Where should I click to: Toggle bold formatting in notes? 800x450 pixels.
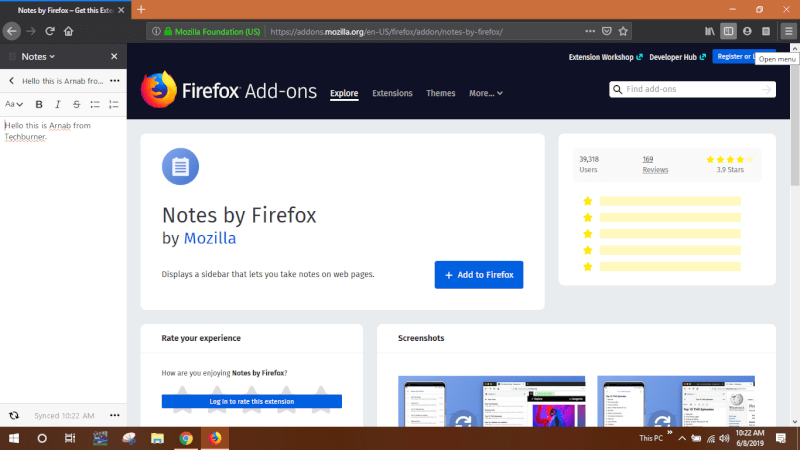click(x=39, y=104)
